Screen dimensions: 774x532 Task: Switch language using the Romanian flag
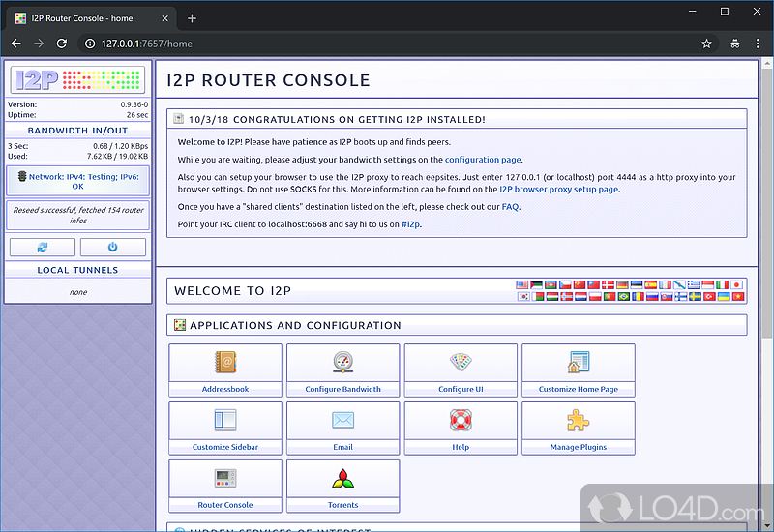639,297
